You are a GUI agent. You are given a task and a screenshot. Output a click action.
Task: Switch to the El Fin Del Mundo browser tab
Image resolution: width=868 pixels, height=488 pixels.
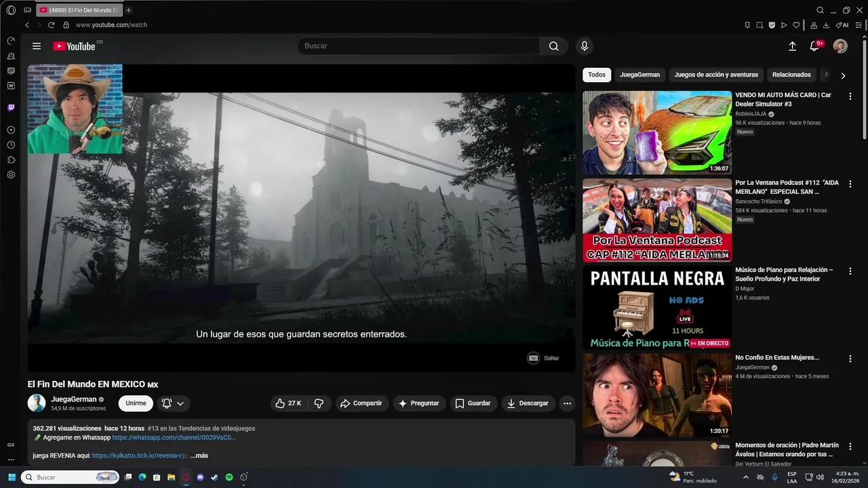point(80,10)
